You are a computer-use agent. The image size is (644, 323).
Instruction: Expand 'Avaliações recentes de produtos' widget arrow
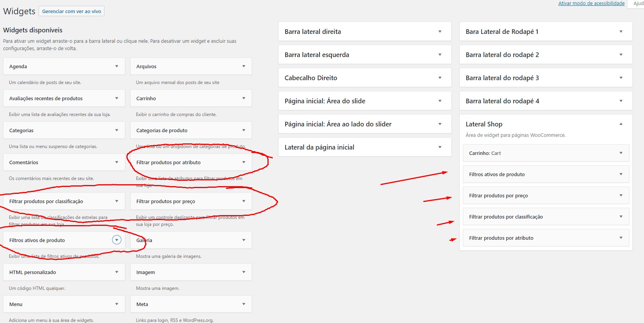tap(117, 98)
